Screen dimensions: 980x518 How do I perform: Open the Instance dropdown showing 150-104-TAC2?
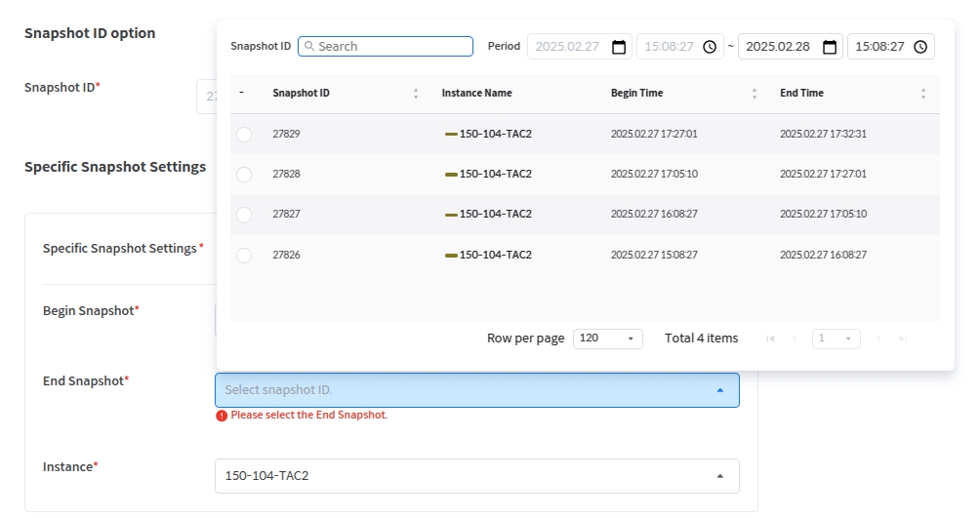[476, 476]
